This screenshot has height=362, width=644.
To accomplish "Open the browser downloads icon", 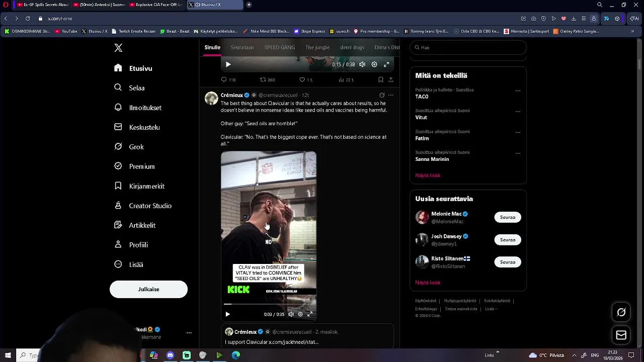I will [574, 19].
